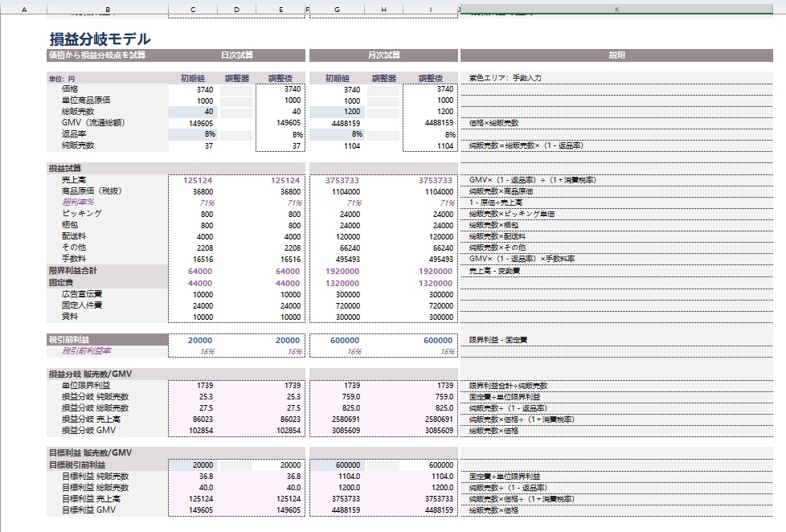Select column G header
Screen dimensions: 786x532
[x=337, y=10]
